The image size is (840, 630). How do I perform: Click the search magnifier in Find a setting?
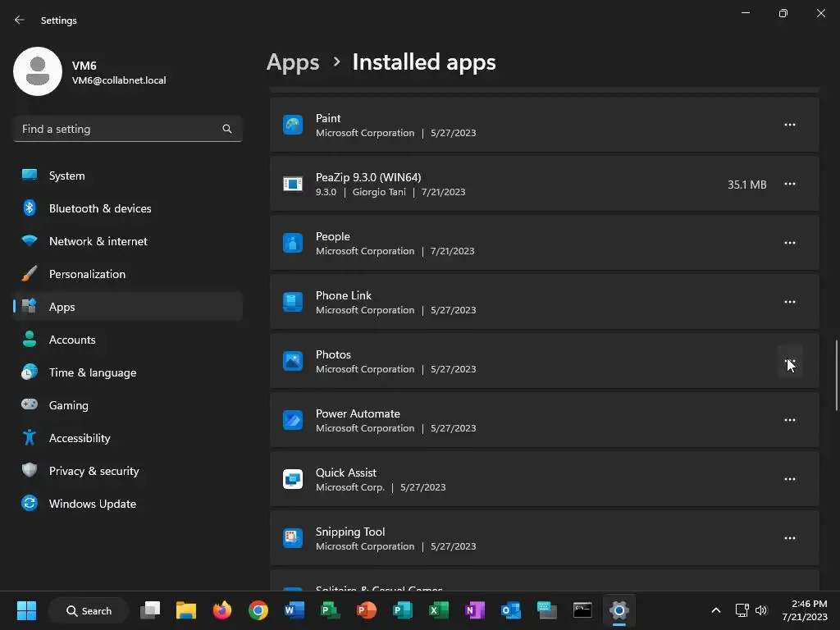[x=227, y=129]
